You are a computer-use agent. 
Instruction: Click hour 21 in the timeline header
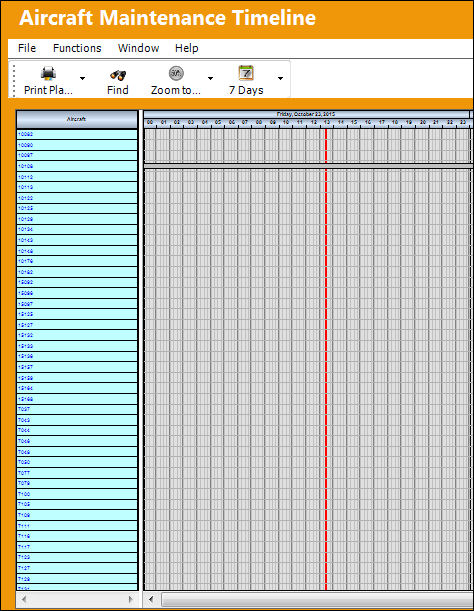click(436, 122)
